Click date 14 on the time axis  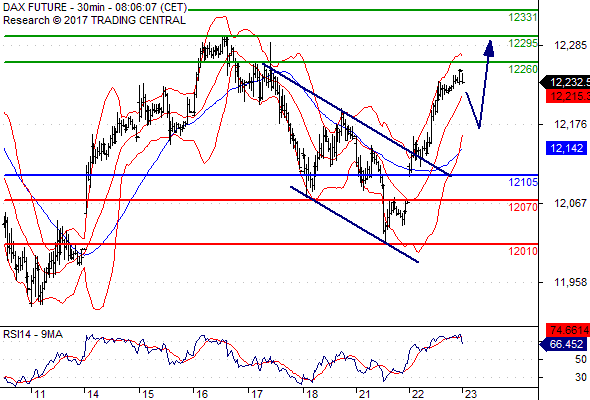[x=93, y=394]
